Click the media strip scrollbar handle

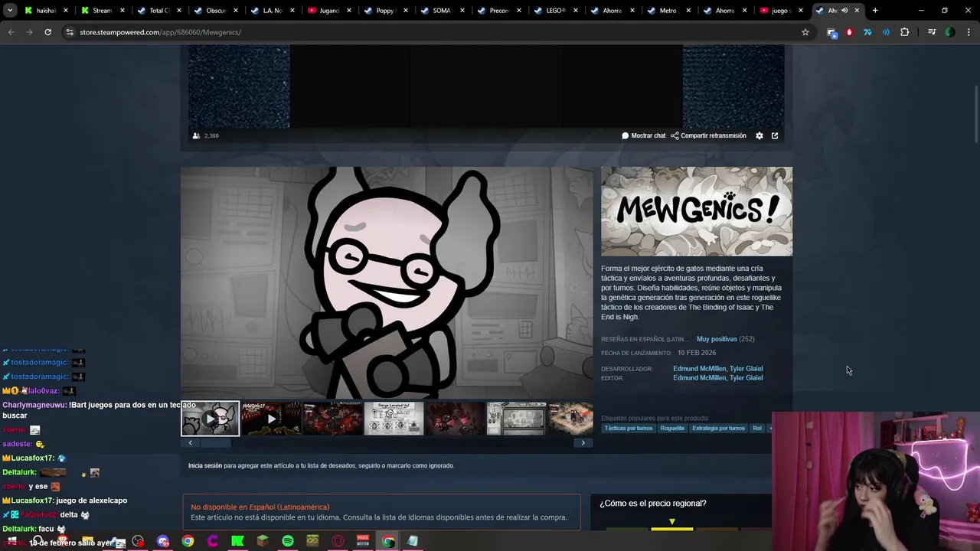point(214,443)
